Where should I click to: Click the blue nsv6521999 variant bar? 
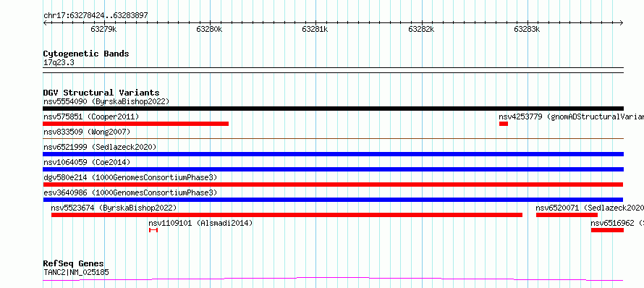pos(333,154)
